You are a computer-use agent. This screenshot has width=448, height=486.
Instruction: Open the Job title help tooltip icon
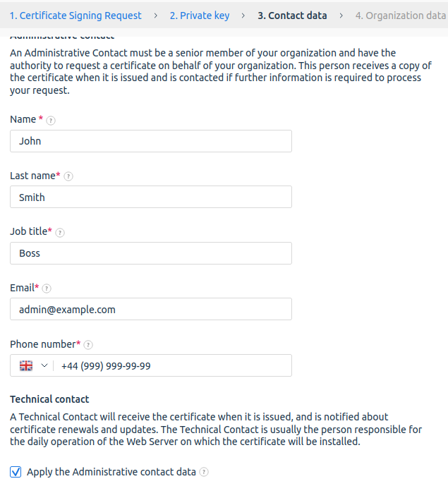tap(60, 232)
